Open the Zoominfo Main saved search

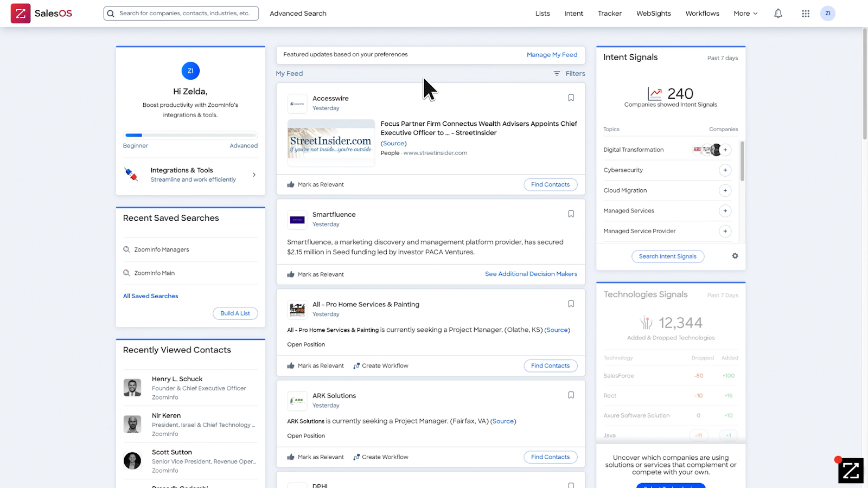pos(155,273)
